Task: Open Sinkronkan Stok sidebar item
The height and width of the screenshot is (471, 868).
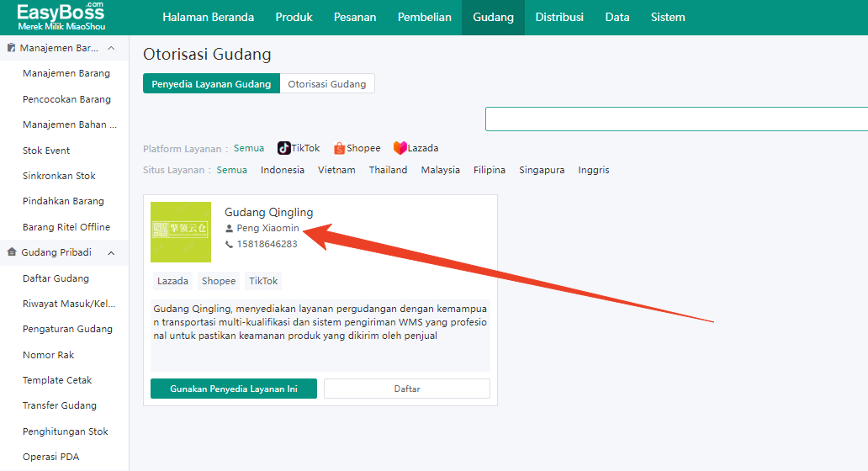Action: [59, 176]
